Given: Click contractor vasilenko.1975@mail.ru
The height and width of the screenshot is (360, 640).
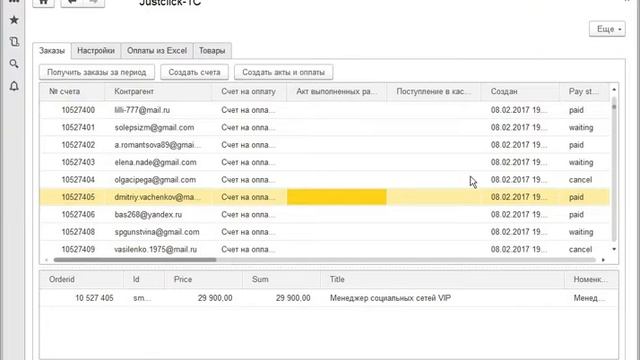Looking at the screenshot, I should pos(156,249).
